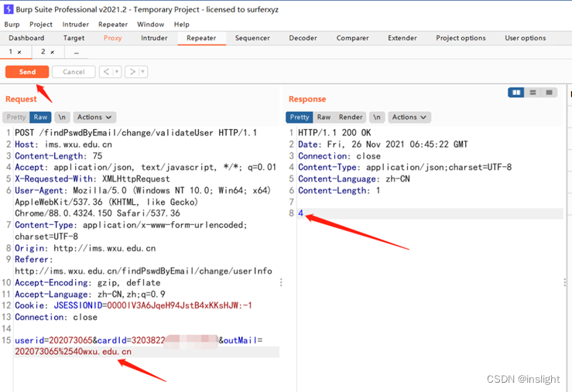The image size is (572, 392).
Task: Click the response Content-Type header line
Action: (405, 167)
